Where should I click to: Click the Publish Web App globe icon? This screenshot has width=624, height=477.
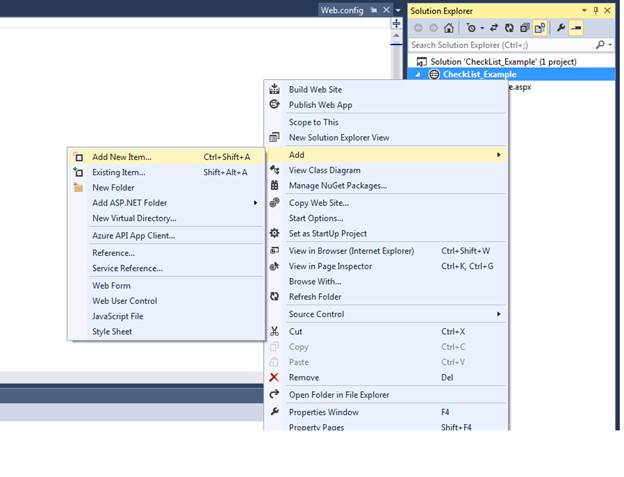point(275,104)
